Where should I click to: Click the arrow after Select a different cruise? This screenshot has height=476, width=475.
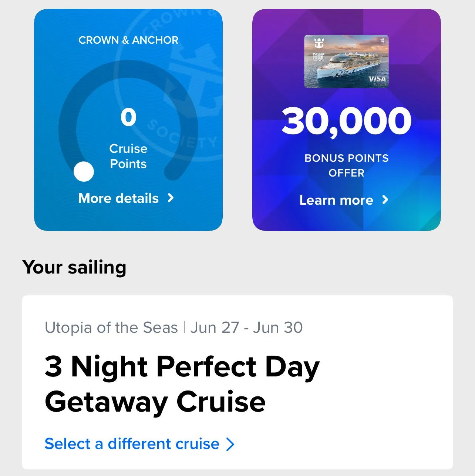tap(230, 444)
